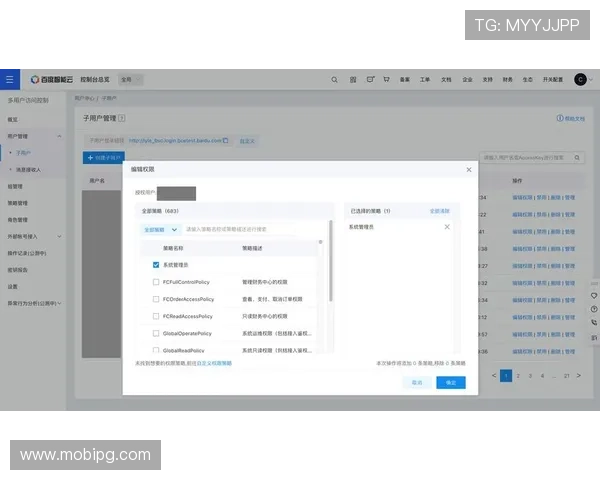Open the hamburger menu in top-left corner

9,79
